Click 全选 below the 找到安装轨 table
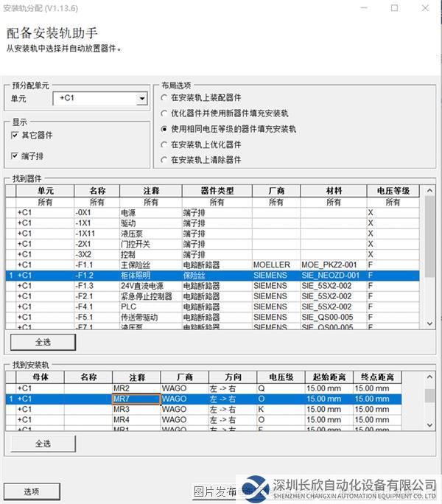The width and height of the screenshot is (442, 504). tap(43, 444)
